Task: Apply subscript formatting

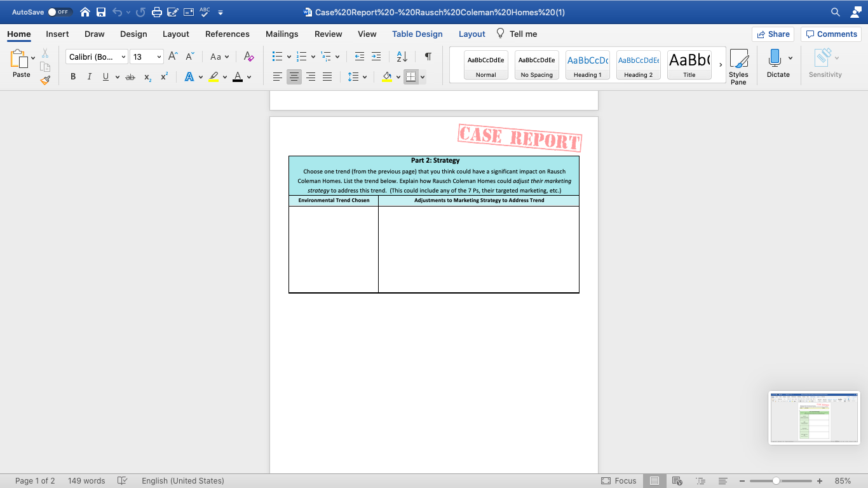Action: pyautogui.click(x=147, y=77)
